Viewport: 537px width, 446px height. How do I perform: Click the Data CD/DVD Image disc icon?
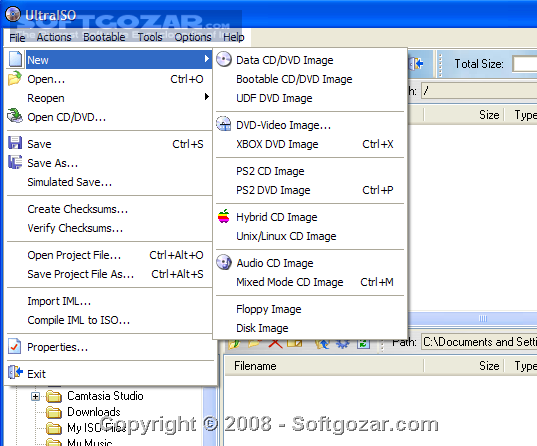pos(224,59)
